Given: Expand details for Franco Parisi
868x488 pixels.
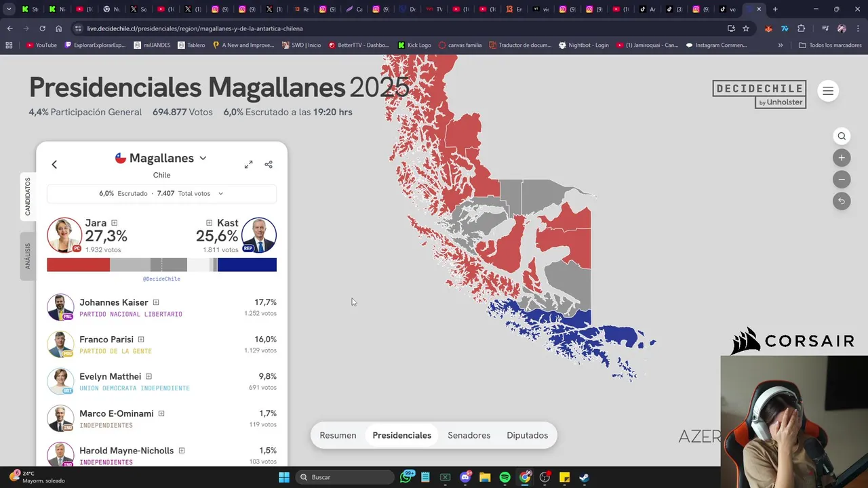Looking at the screenshot, I should coord(141,340).
